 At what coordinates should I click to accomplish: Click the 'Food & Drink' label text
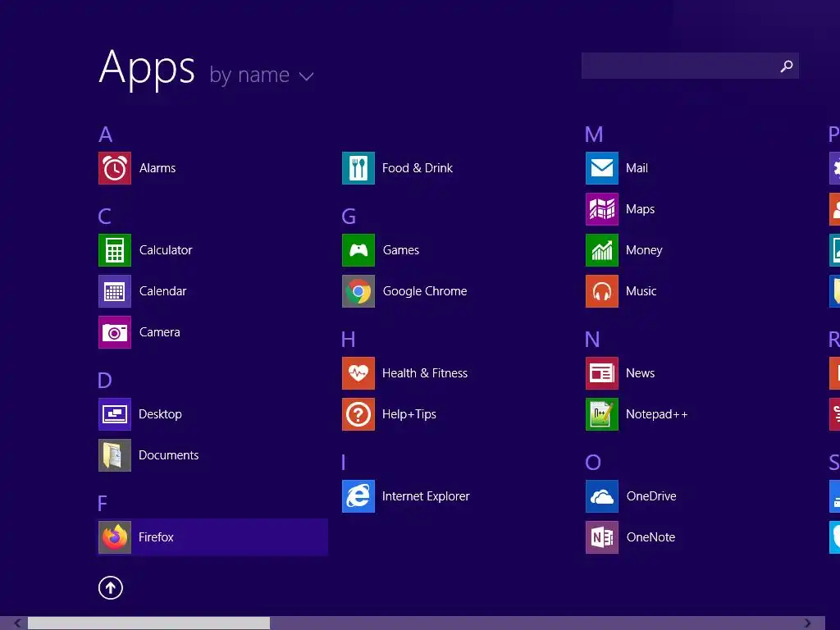(418, 168)
